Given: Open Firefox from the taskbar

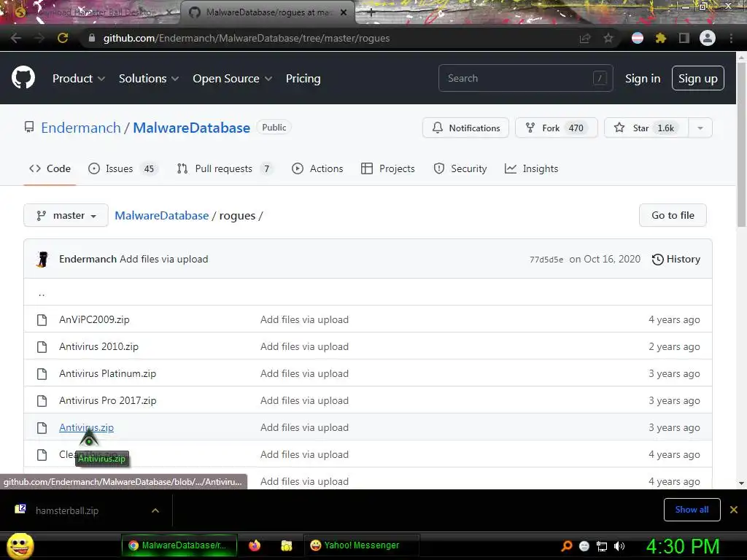Looking at the screenshot, I should tap(255, 545).
